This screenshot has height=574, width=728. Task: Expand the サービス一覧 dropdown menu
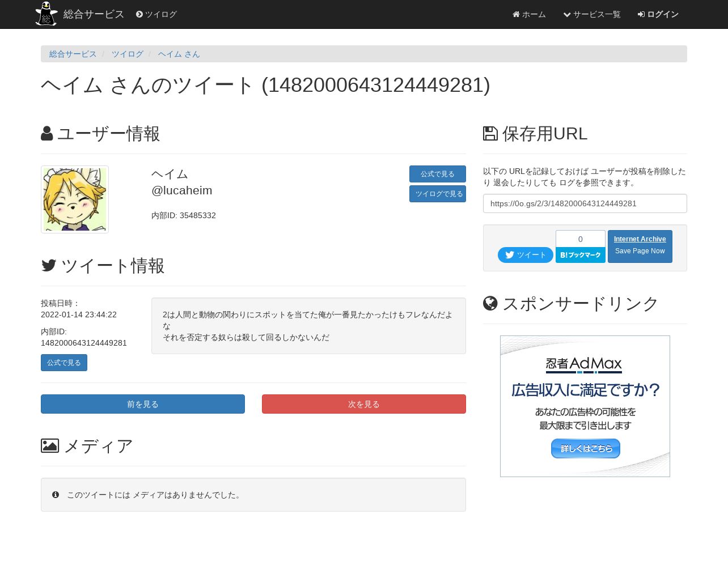pos(592,14)
